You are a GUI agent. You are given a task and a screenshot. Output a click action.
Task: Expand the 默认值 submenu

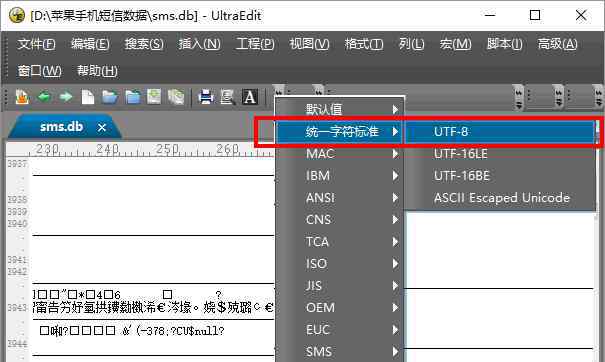(x=340, y=110)
